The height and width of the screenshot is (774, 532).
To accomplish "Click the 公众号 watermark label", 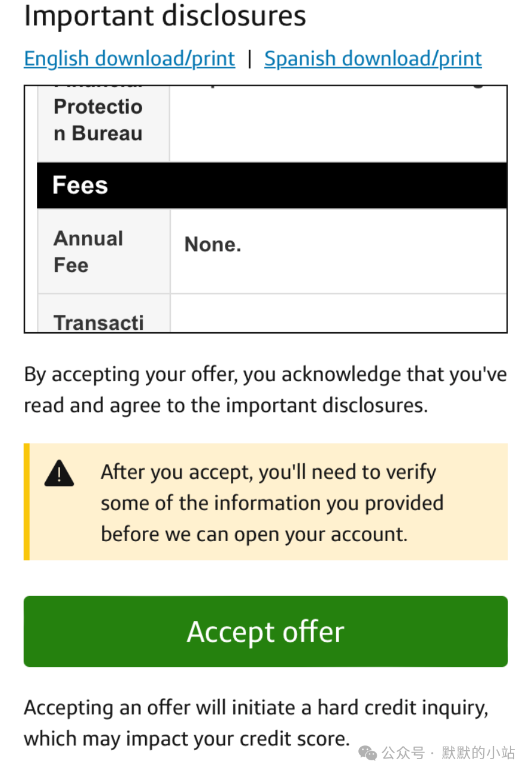I will coord(403,753).
